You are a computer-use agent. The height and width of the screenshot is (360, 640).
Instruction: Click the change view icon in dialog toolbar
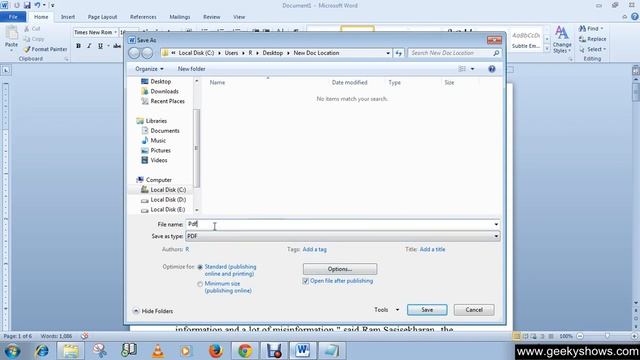(x=462, y=69)
